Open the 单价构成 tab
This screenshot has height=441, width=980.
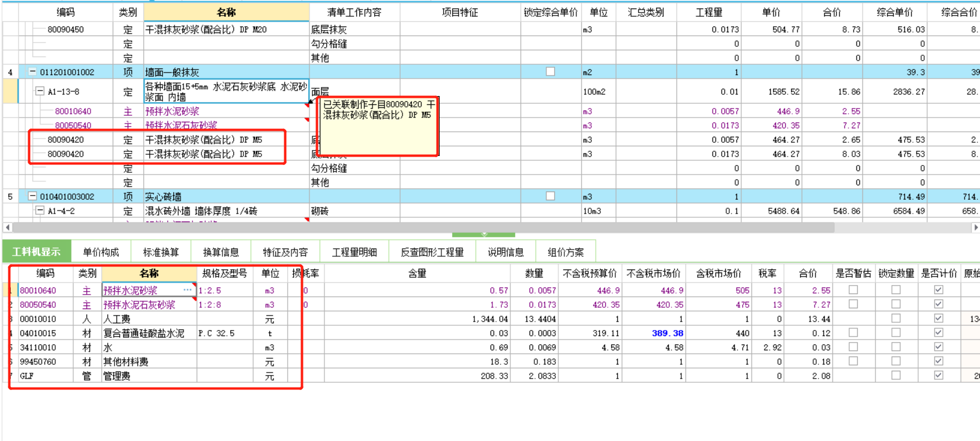pyautogui.click(x=101, y=252)
